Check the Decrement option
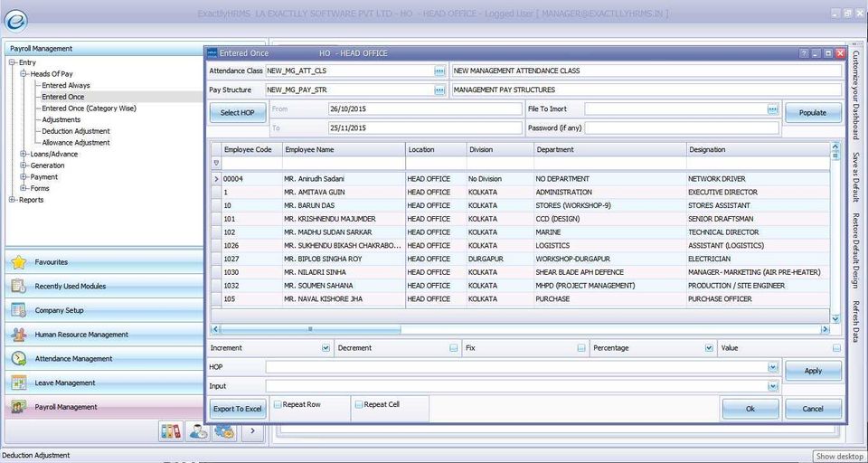 (x=454, y=348)
